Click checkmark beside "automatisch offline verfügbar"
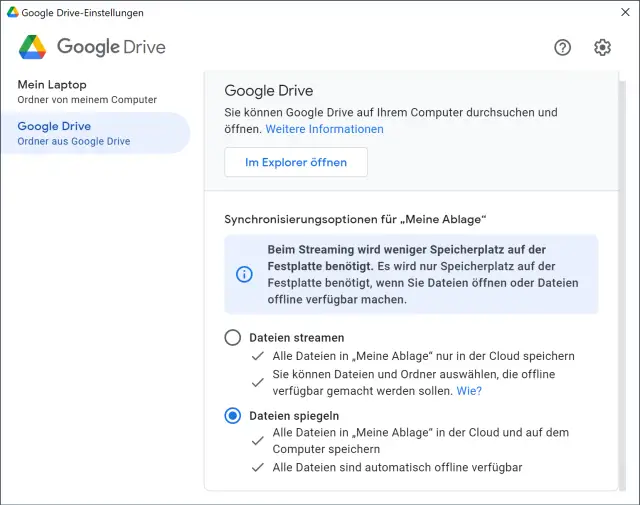 click(x=258, y=467)
